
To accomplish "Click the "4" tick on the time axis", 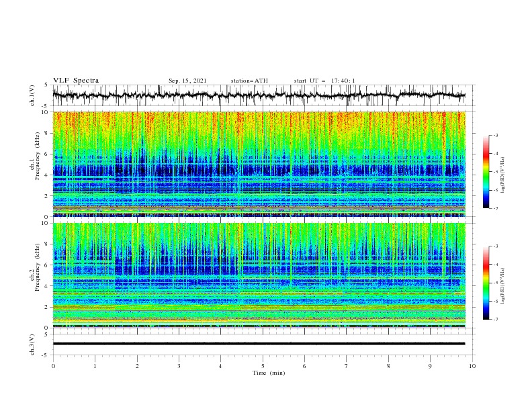I will pyautogui.click(x=220, y=366).
